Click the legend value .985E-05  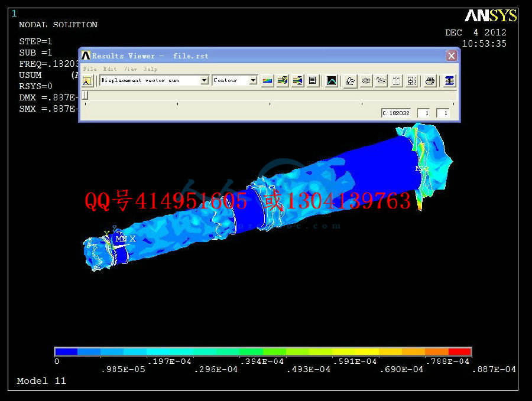(x=123, y=370)
